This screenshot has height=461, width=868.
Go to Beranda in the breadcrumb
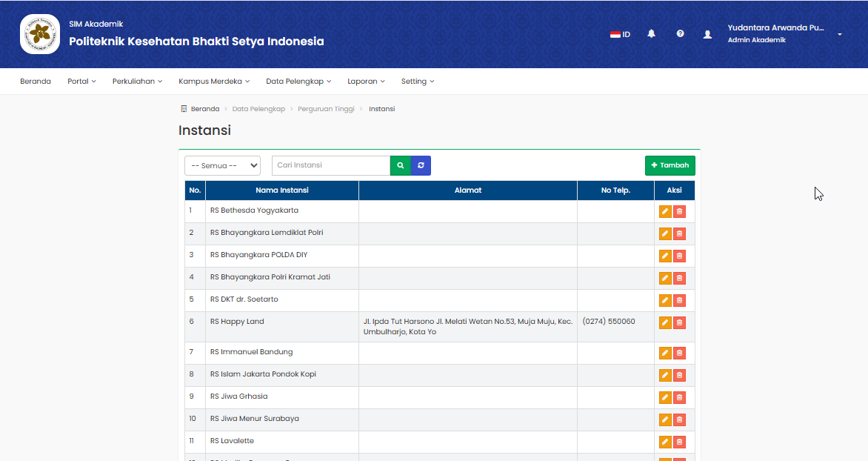pyautogui.click(x=204, y=109)
